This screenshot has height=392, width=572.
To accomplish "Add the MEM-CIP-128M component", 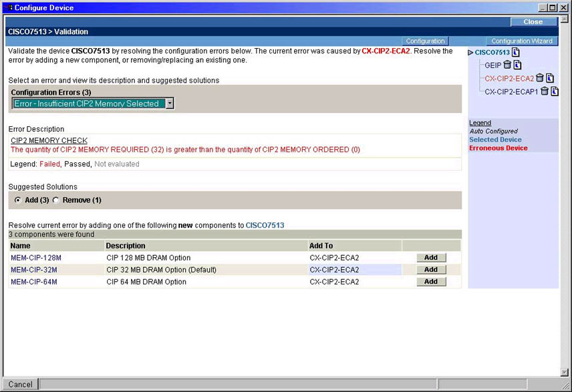I will (430, 258).
